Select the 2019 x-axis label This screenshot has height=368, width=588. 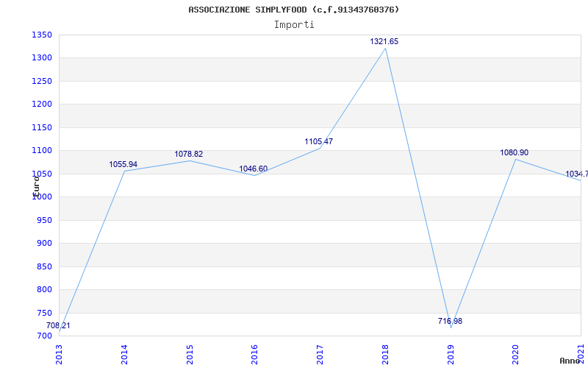[x=451, y=355]
